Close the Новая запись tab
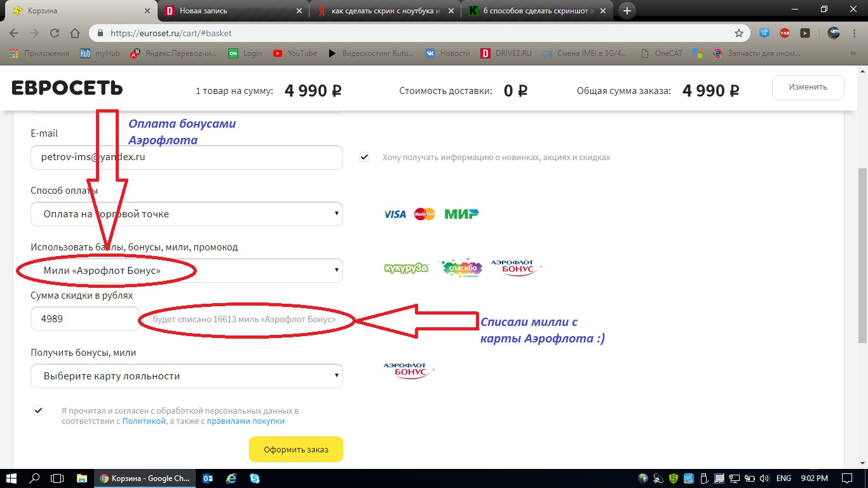This screenshot has height=488, width=868. click(x=299, y=11)
